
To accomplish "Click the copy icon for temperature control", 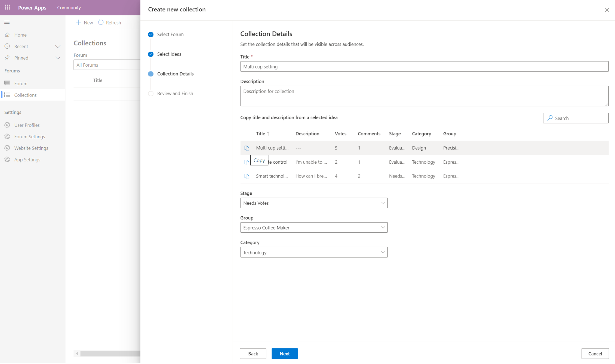I will coord(247,162).
